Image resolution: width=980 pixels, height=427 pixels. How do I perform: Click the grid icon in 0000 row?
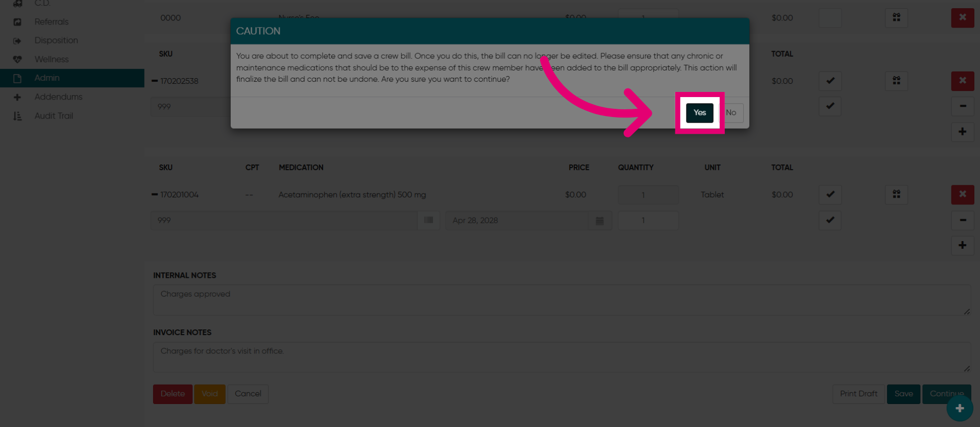(896, 17)
